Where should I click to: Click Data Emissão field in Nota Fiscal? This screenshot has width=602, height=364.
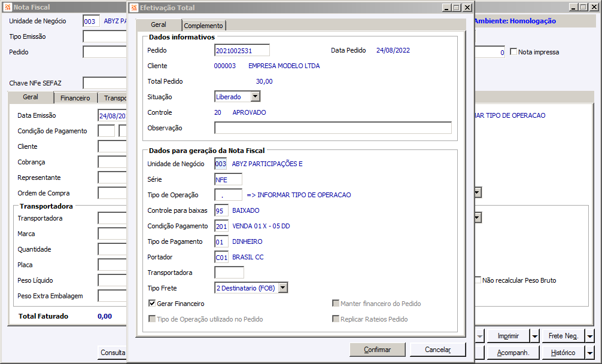(112, 115)
